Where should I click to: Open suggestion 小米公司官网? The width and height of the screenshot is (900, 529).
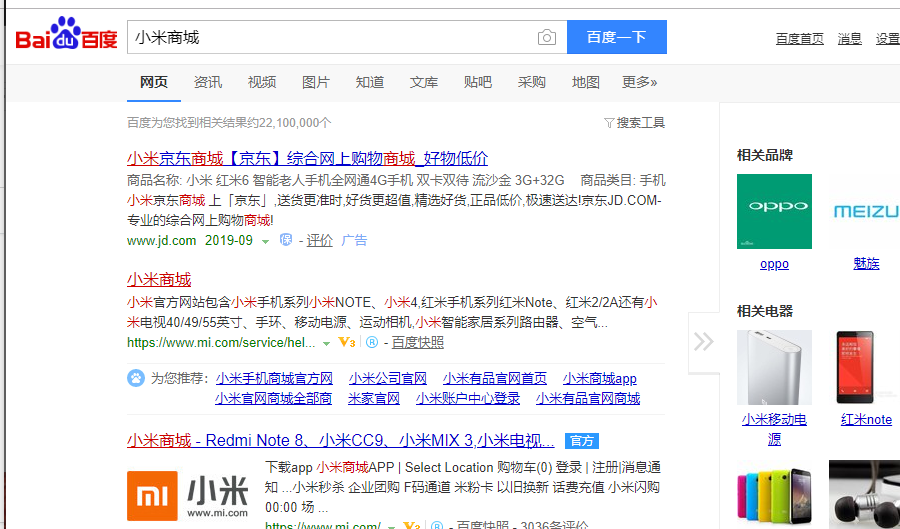pyautogui.click(x=387, y=379)
